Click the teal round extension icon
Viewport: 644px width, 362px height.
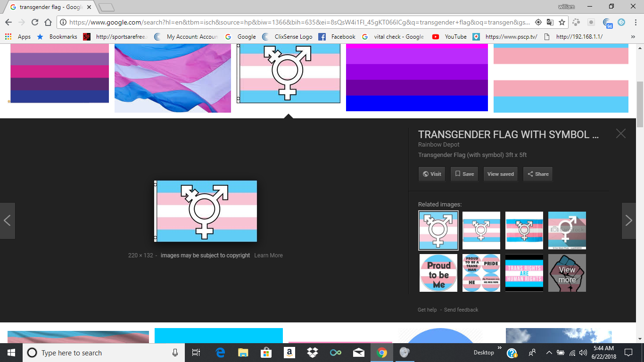click(621, 22)
